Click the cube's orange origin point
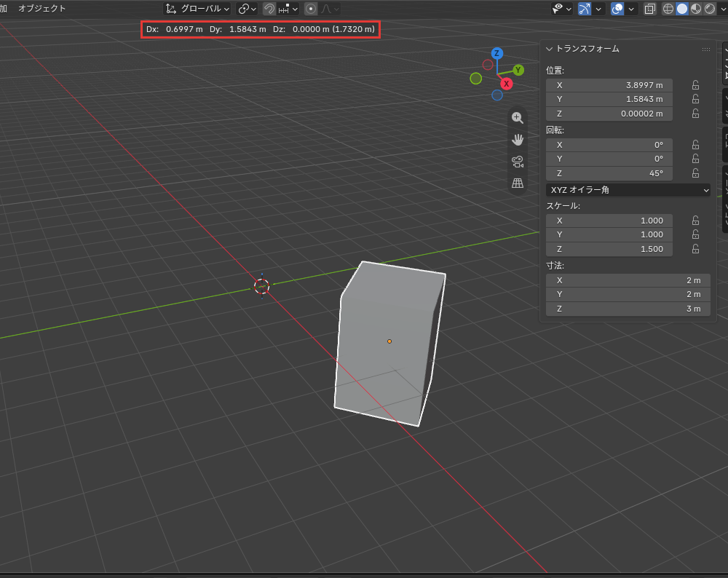The height and width of the screenshot is (578, 728). click(x=389, y=341)
